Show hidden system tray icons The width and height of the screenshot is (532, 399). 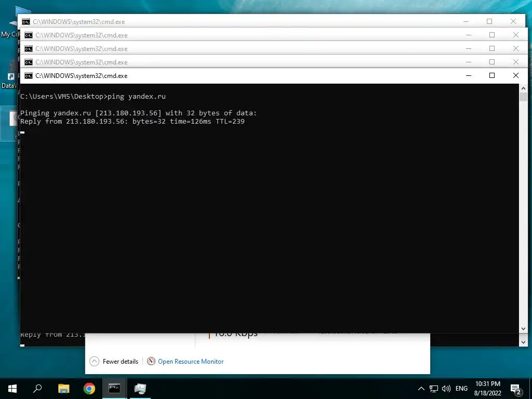click(421, 389)
